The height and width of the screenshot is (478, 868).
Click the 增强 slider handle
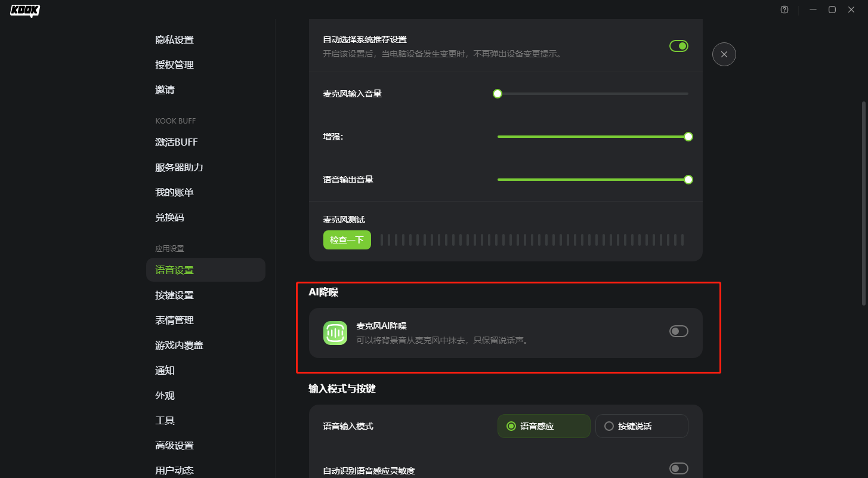coord(688,137)
